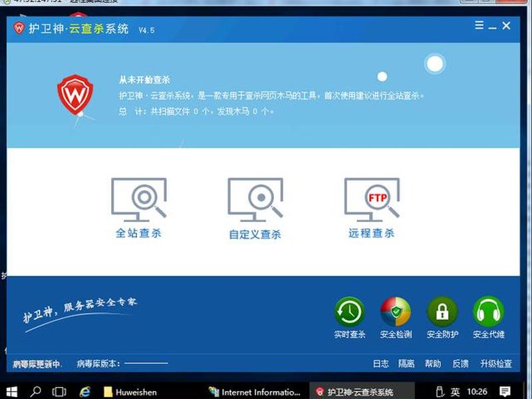Open the 日志 log link
The image size is (532, 399).
[x=380, y=364]
